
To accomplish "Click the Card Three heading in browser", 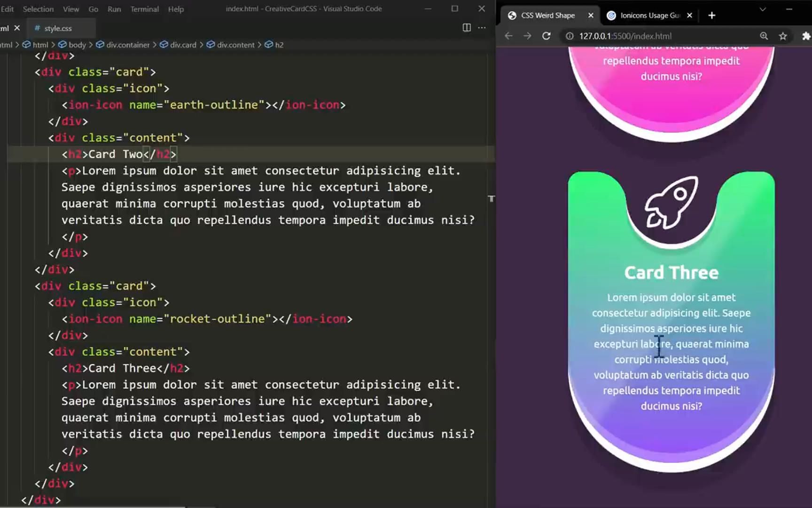I will click(x=671, y=273).
